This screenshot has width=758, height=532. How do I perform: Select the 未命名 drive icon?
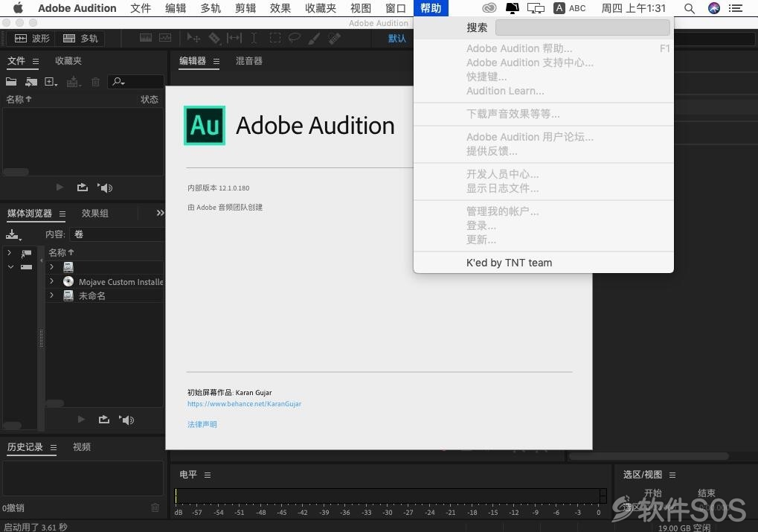pos(68,295)
